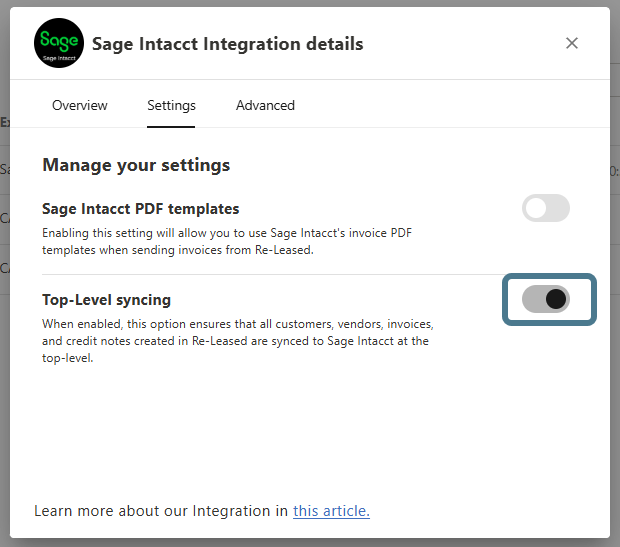
Task: Click the 'Sage Intacct Integration details' title
Action: (227, 44)
